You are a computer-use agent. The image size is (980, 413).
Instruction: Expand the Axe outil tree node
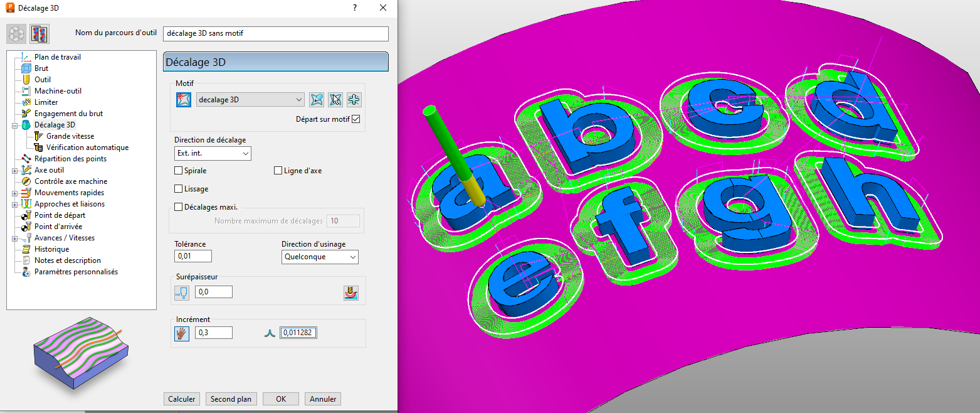(x=14, y=170)
